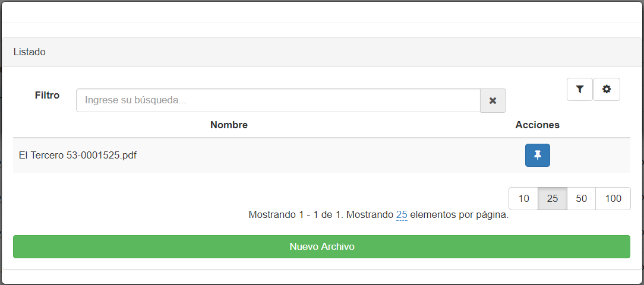This screenshot has width=644, height=285.
Task: Click the 'elementos por página' text
Action: point(459,215)
